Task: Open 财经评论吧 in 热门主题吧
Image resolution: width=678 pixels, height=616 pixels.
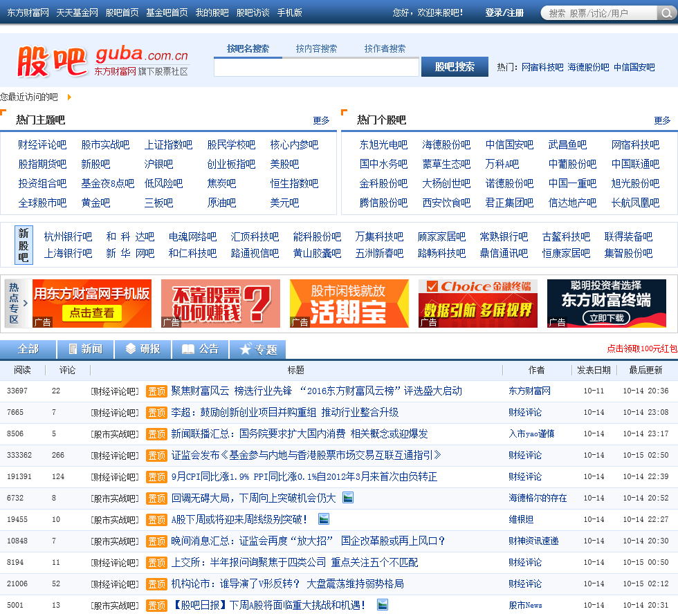Action: [42, 144]
